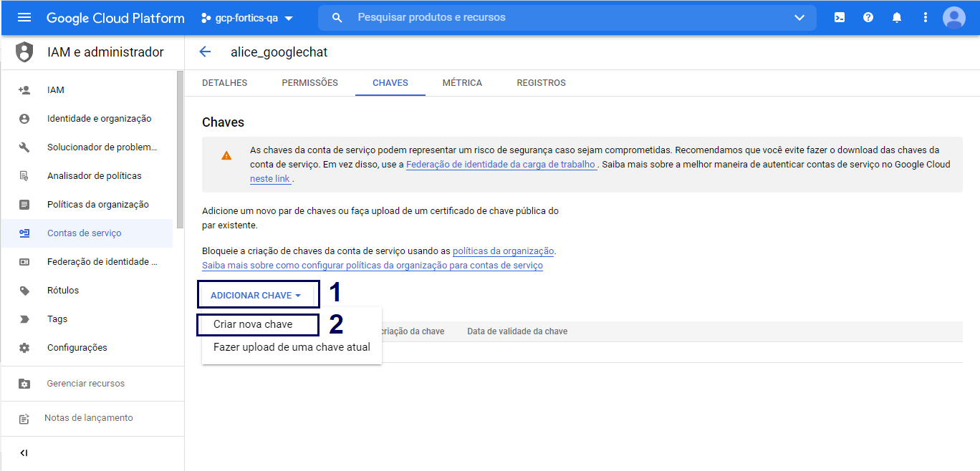
Task: Open Analisador de políticas sidebar item
Action: 87,176
